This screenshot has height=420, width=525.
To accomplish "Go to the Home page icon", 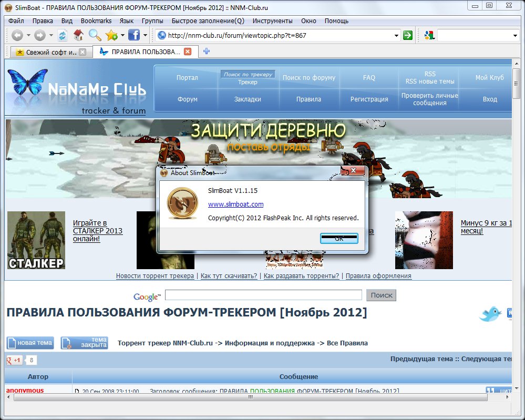I will pyautogui.click(x=78, y=35).
